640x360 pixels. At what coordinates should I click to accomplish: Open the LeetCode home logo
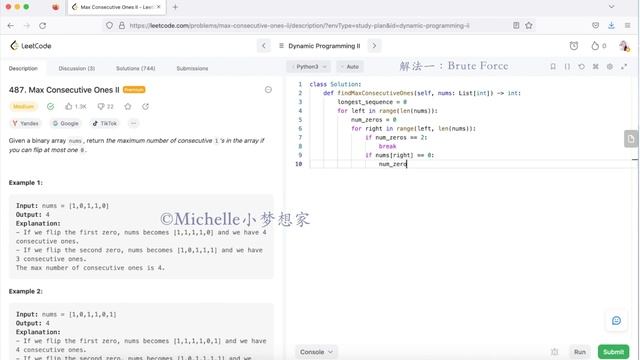pos(31,46)
